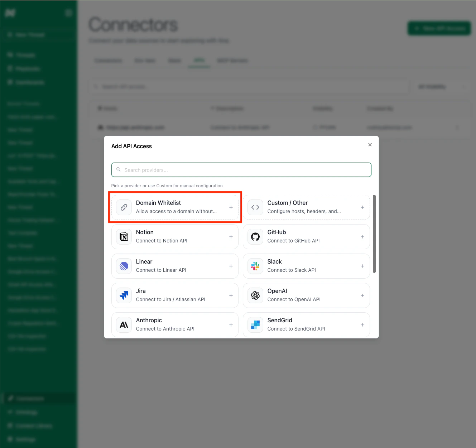The width and height of the screenshot is (476, 448).
Task: Select the first Connectors tab
Action: click(108, 61)
